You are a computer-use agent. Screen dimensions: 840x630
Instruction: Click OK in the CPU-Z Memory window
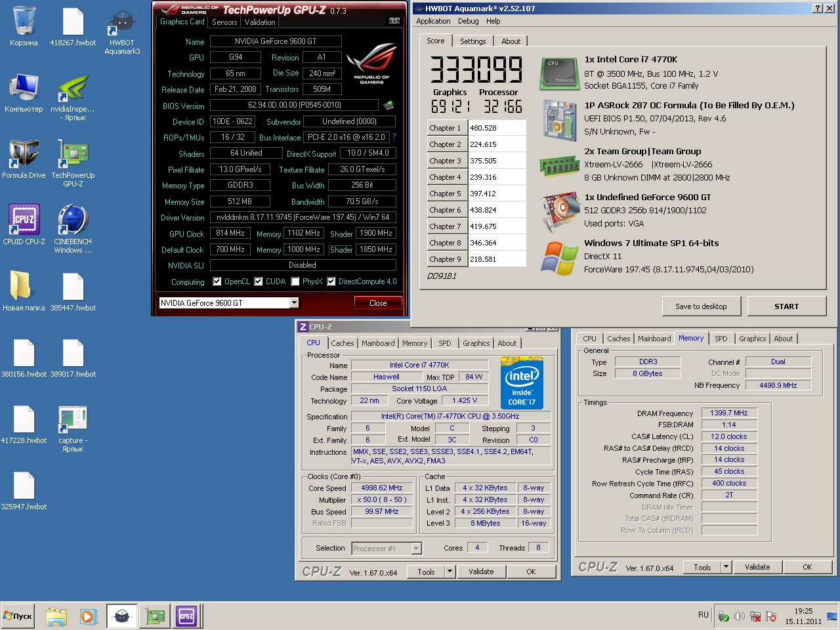point(807,567)
